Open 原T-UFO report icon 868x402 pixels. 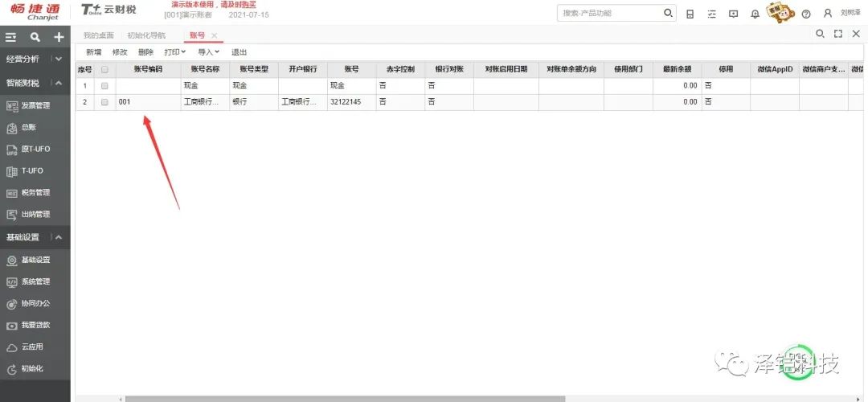point(12,150)
